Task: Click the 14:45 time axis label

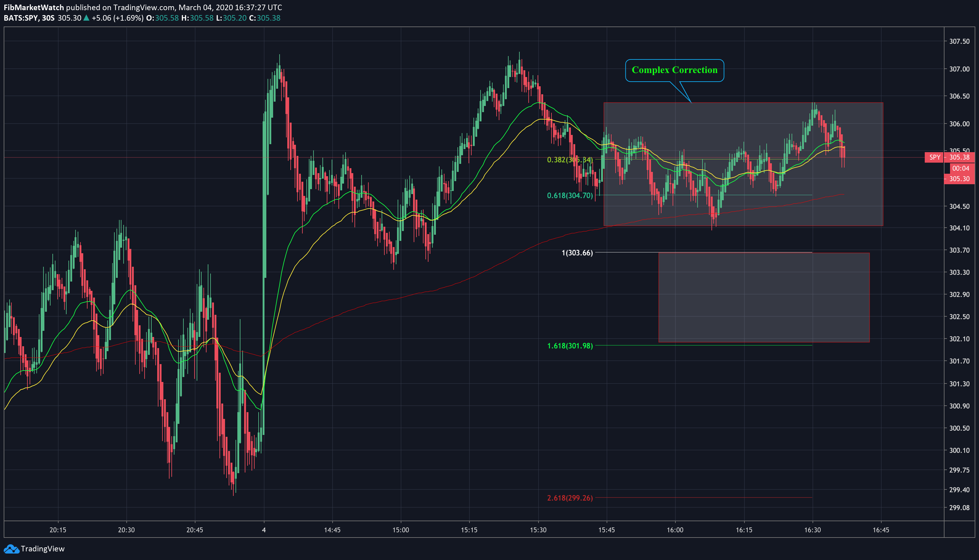Action: click(x=332, y=530)
